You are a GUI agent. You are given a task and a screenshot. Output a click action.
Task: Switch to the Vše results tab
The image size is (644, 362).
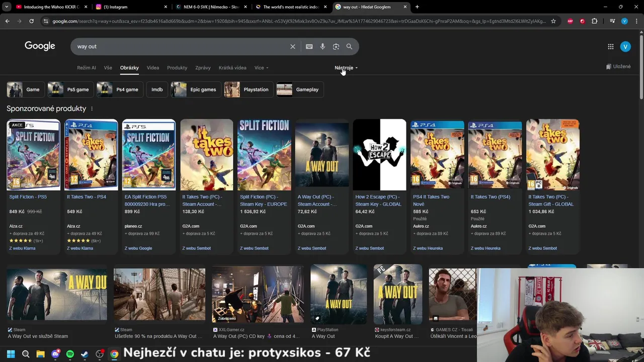(108, 68)
